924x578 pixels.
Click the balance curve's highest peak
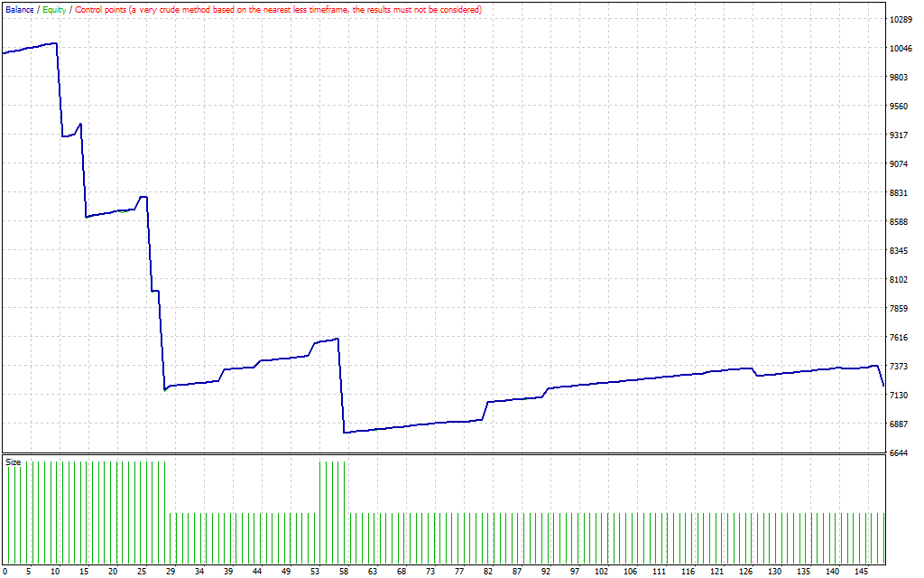56,42
